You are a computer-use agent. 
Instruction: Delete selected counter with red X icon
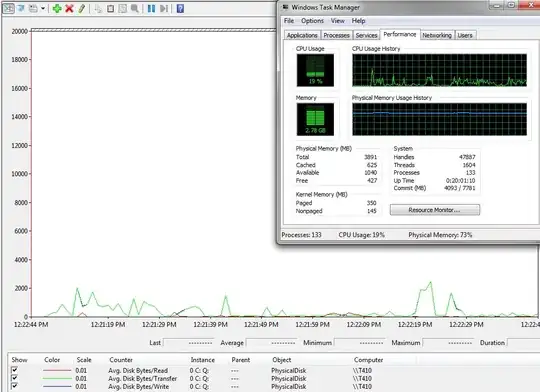[x=69, y=8]
